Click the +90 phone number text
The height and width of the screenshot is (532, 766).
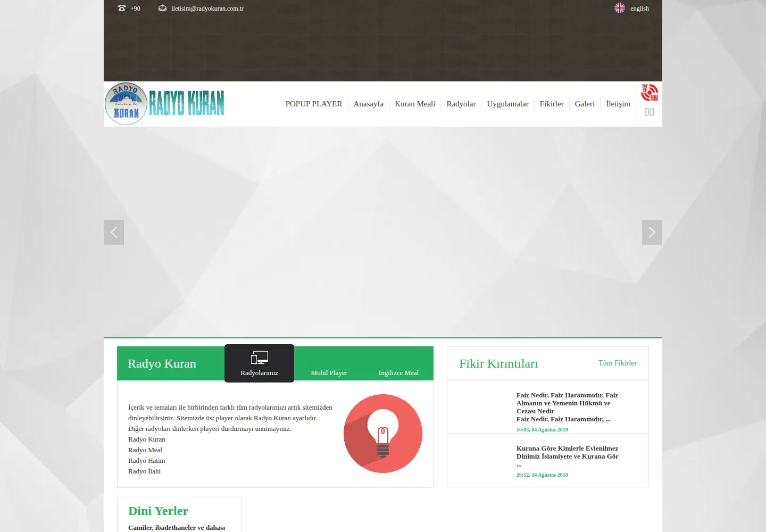(135, 9)
